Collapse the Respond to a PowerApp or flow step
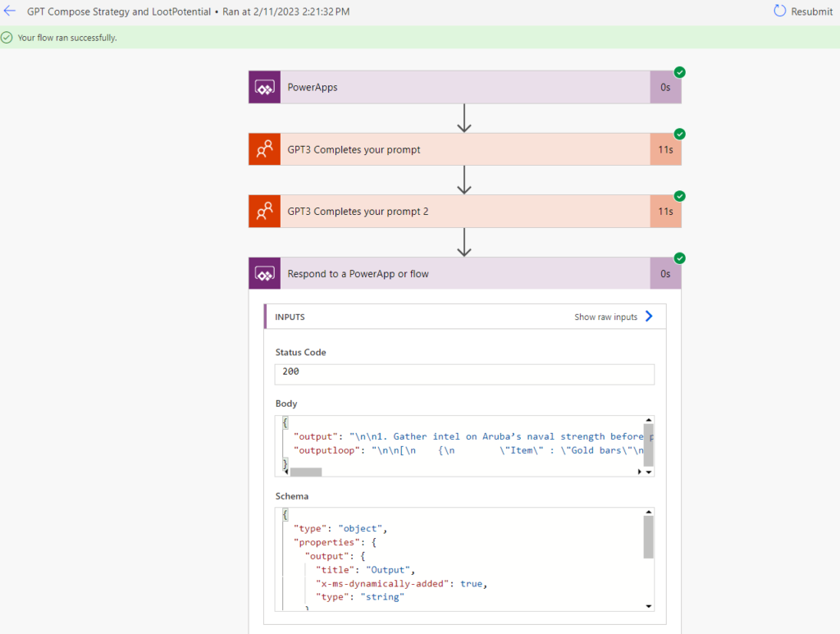Screen dimensions: 840x634 [465, 274]
